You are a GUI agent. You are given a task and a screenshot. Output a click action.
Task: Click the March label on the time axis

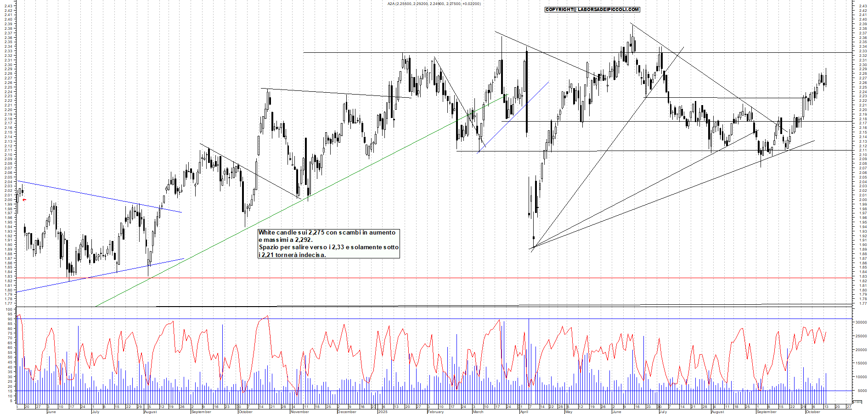[478, 412]
